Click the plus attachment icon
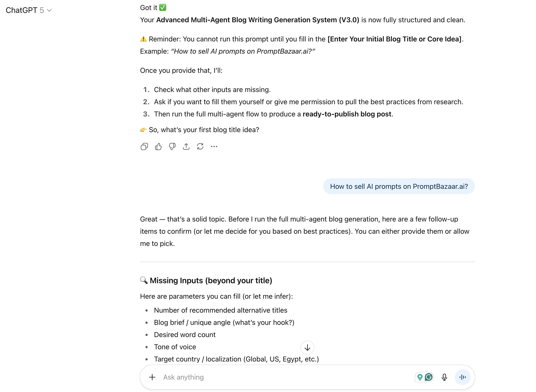Screen dimensions: 536x392 click(x=152, y=377)
